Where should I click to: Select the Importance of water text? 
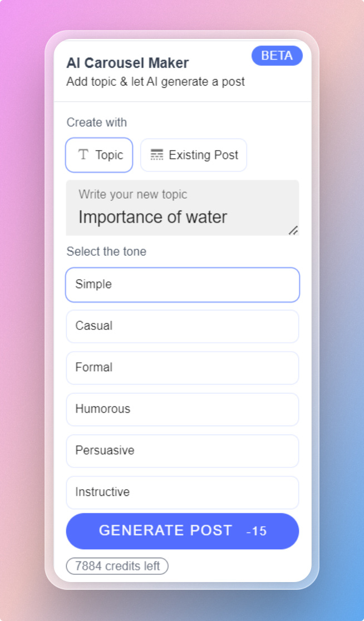[152, 217]
